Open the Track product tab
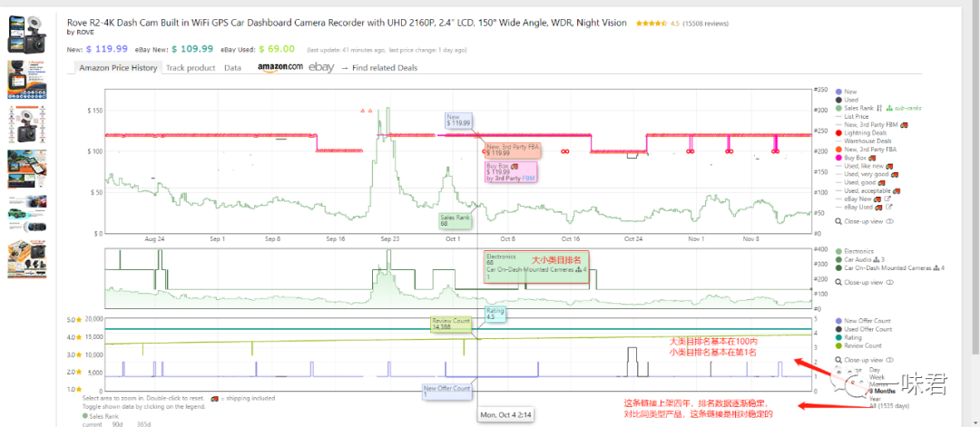 coord(191,67)
